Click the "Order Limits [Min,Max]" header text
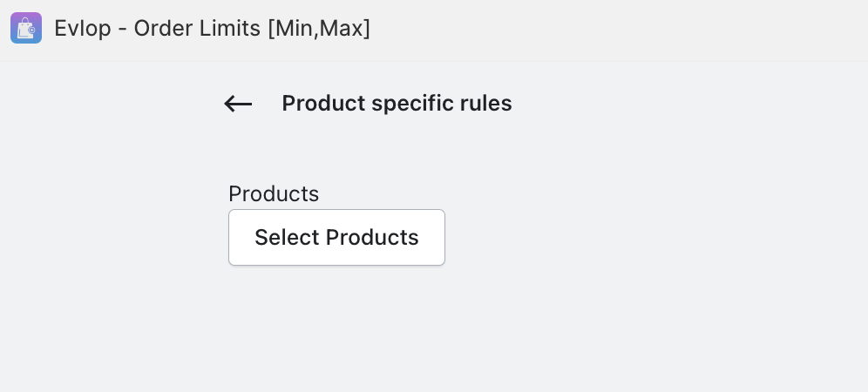Screen dimensions: 868x392 click(x=253, y=29)
